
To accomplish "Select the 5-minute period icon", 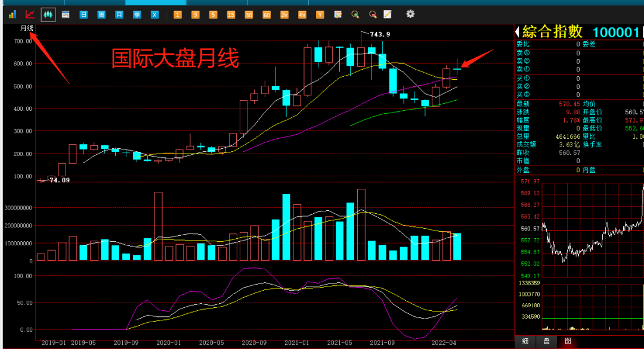I will click(x=213, y=15).
